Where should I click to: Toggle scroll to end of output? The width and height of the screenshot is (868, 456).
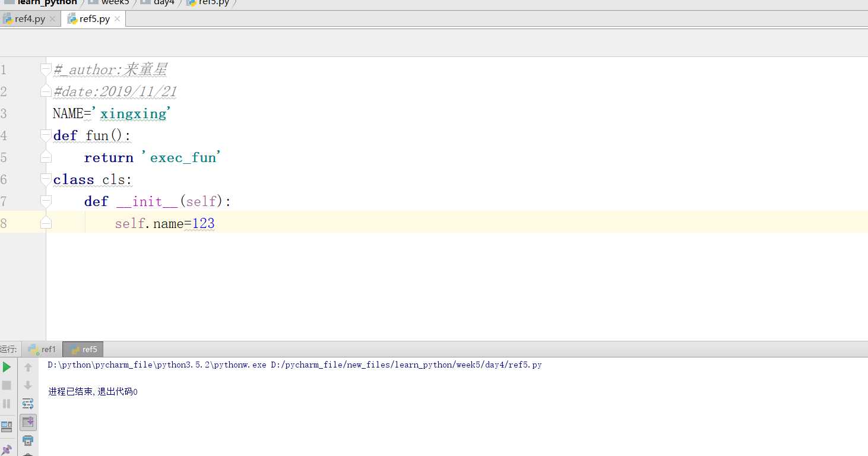point(28,422)
